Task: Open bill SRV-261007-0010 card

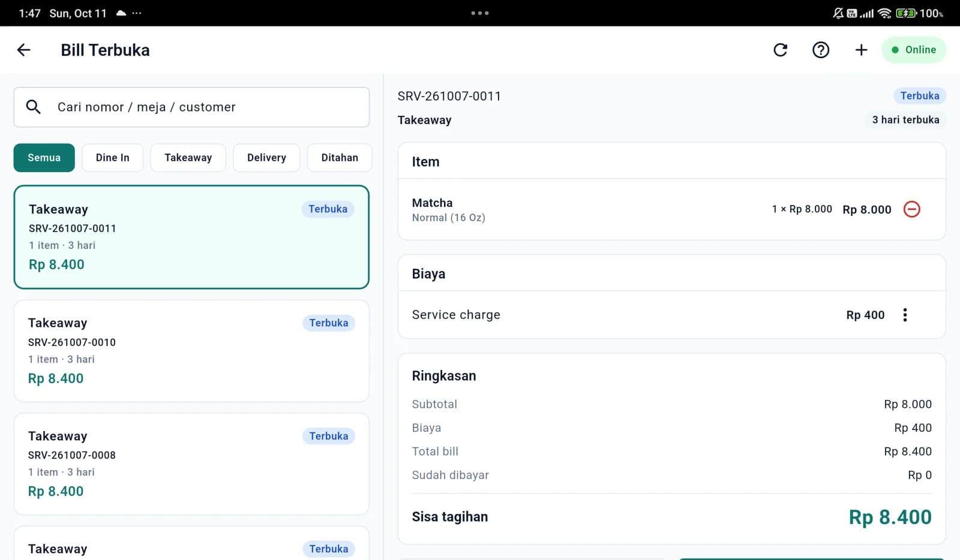Action: pyautogui.click(x=191, y=351)
